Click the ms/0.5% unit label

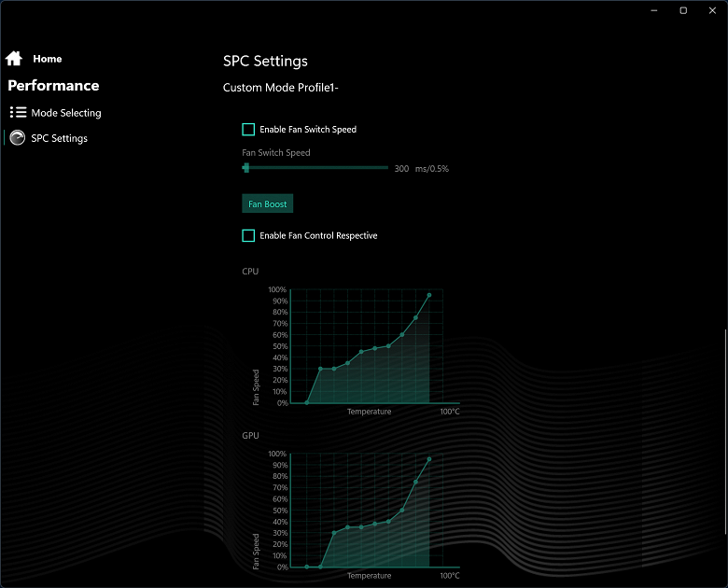432,169
